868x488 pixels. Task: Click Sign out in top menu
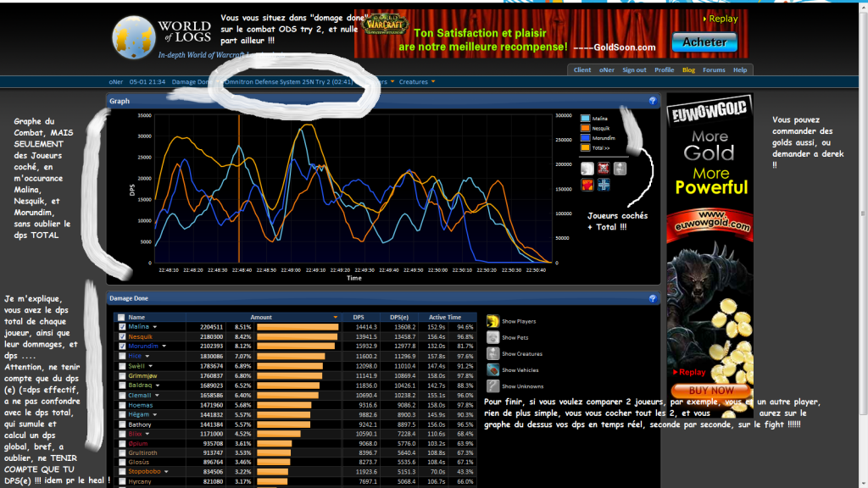[x=634, y=69]
